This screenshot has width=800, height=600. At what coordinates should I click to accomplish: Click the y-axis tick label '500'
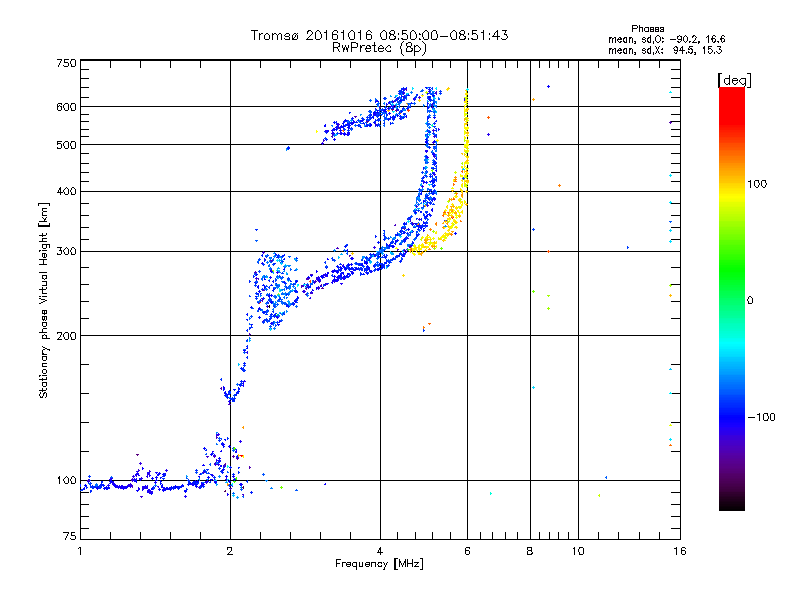[67, 145]
